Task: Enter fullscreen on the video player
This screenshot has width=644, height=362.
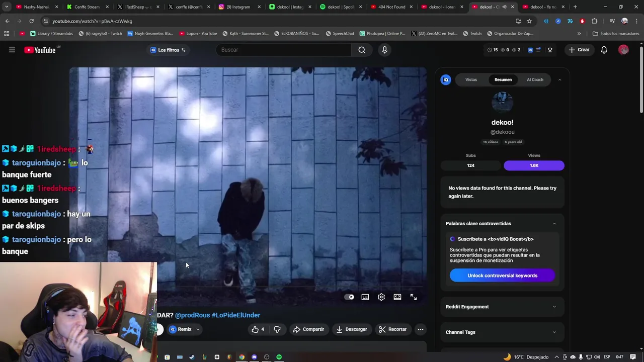Action: coord(414,297)
